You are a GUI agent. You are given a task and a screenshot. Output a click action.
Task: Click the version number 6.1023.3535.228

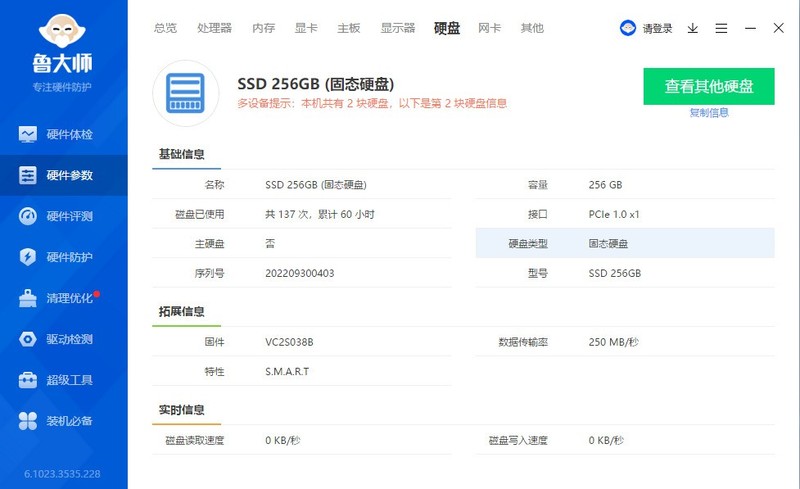[x=62, y=474]
